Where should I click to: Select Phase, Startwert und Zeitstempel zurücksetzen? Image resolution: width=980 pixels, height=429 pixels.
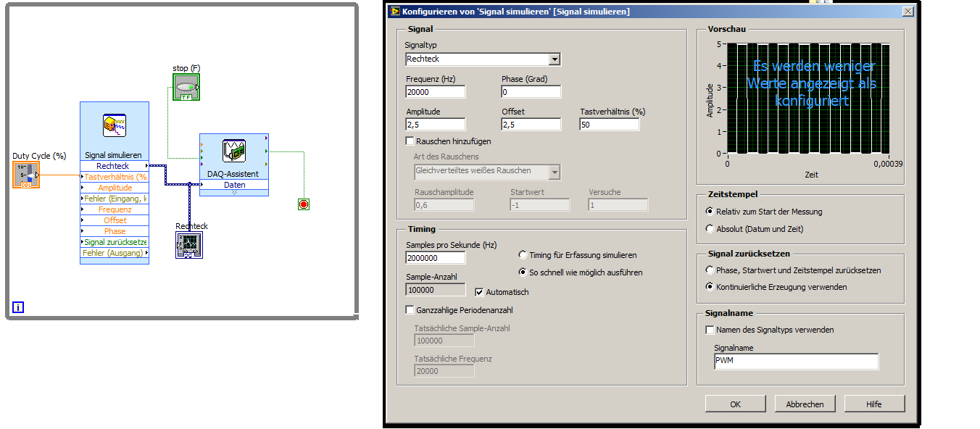click(x=710, y=270)
